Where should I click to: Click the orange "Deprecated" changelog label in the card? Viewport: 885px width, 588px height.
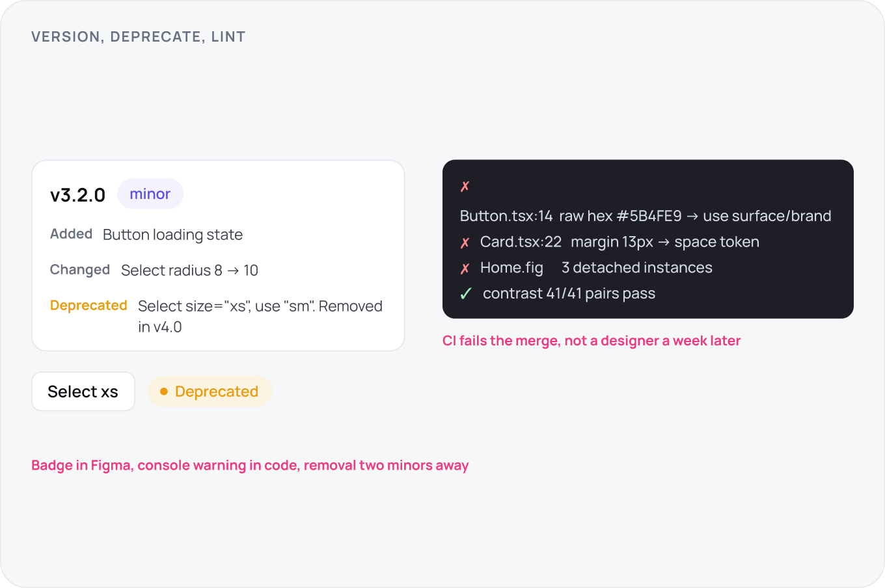[x=88, y=306]
